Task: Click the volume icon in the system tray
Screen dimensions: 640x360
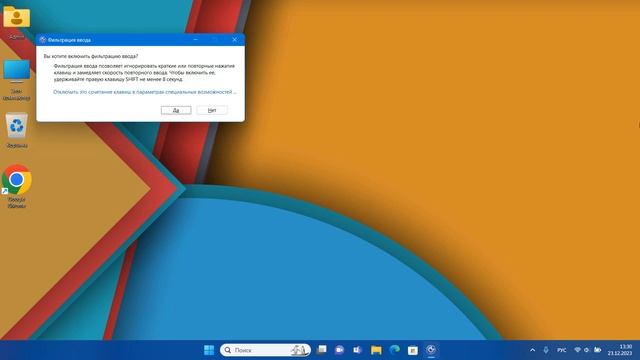Action: pos(587,350)
